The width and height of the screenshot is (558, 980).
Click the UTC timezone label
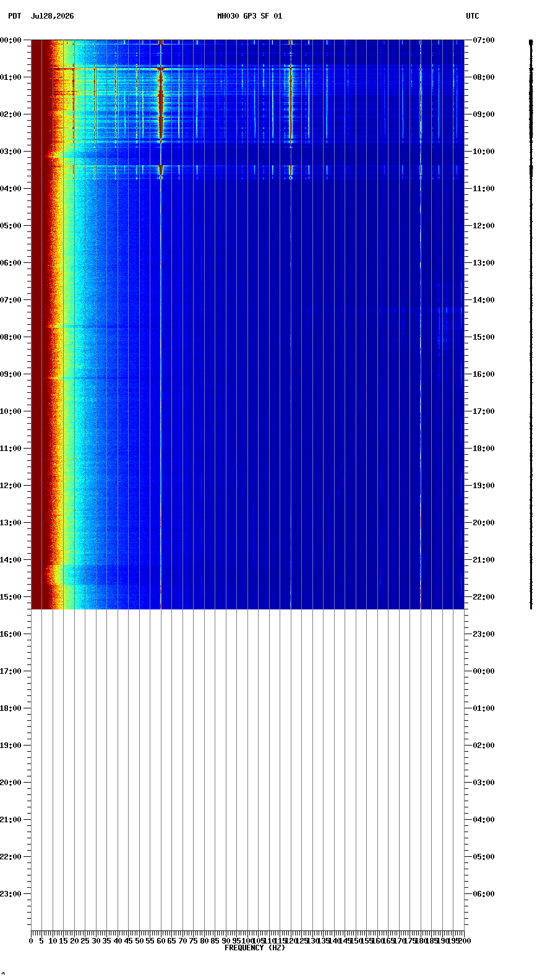pyautogui.click(x=472, y=16)
